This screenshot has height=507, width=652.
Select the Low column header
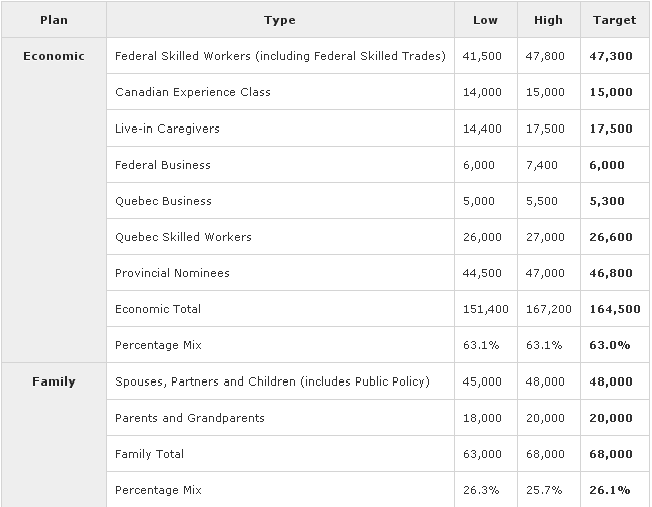pyautogui.click(x=485, y=20)
